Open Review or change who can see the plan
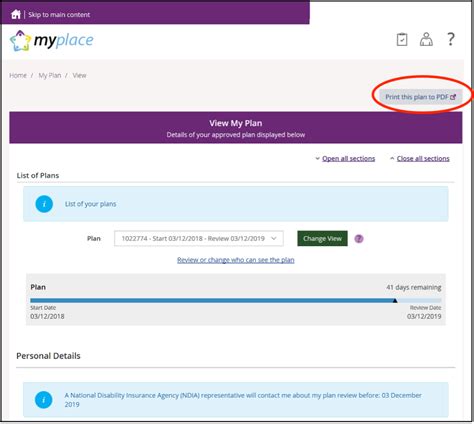The height and width of the screenshot is (424, 474). 236,260
